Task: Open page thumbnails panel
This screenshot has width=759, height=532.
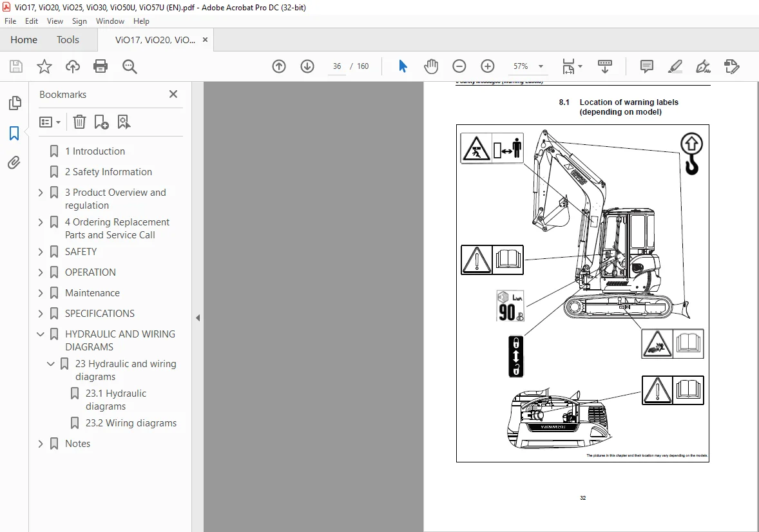Action: (x=15, y=102)
